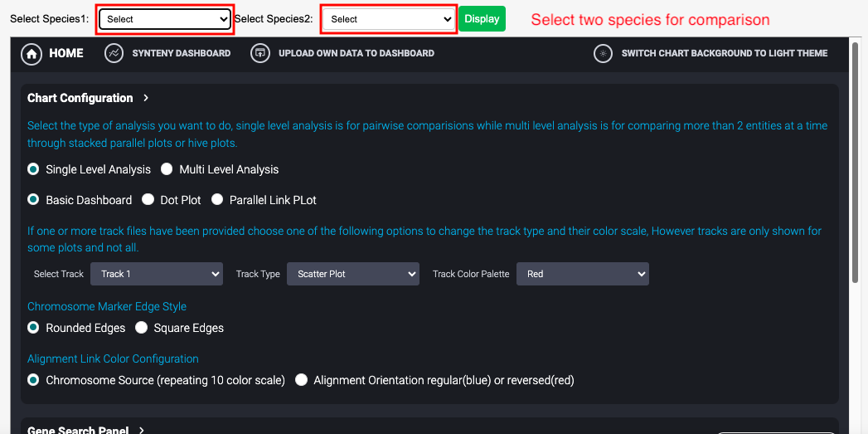The height and width of the screenshot is (434, 868).
Task: Click the Home house icon
Action: pos(32,54)
